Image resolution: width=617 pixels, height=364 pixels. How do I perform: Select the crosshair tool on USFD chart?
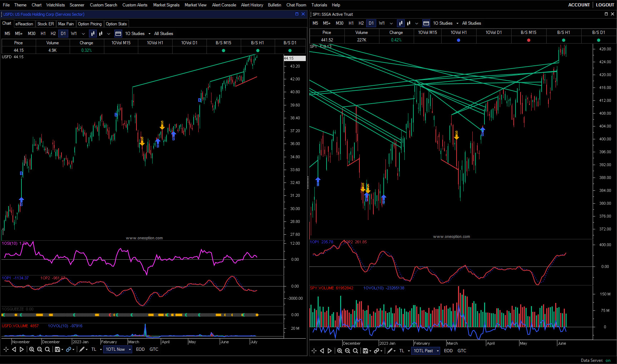coord(6,349)
